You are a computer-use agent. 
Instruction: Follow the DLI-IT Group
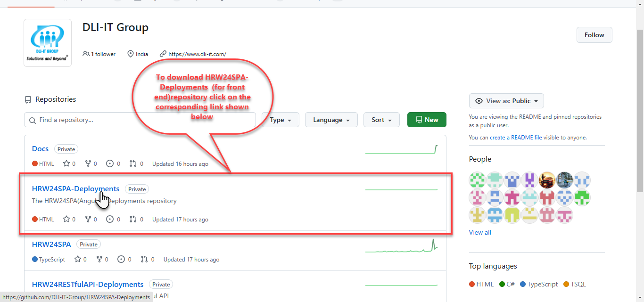click(594, 34)
